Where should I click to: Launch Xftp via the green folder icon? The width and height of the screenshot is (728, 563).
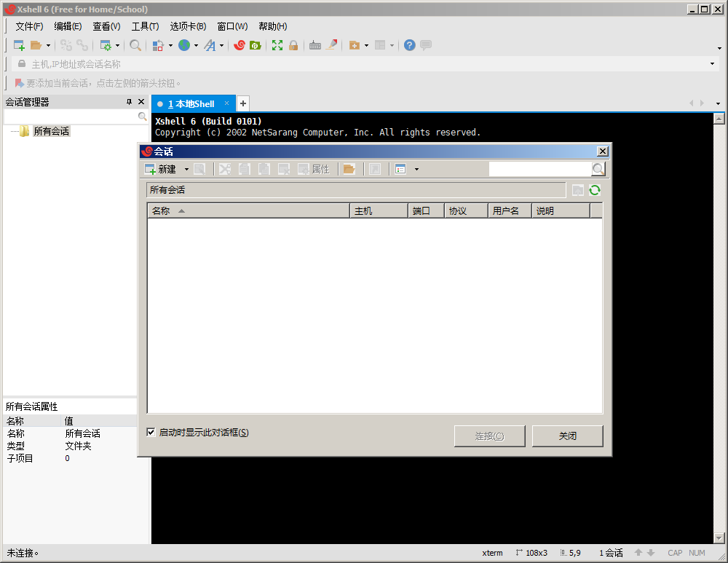coord(256,45)
